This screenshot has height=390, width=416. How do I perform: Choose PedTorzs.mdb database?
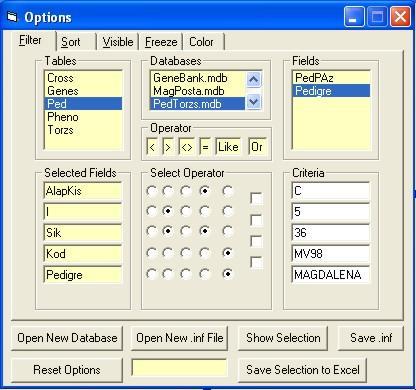[198, 104]
